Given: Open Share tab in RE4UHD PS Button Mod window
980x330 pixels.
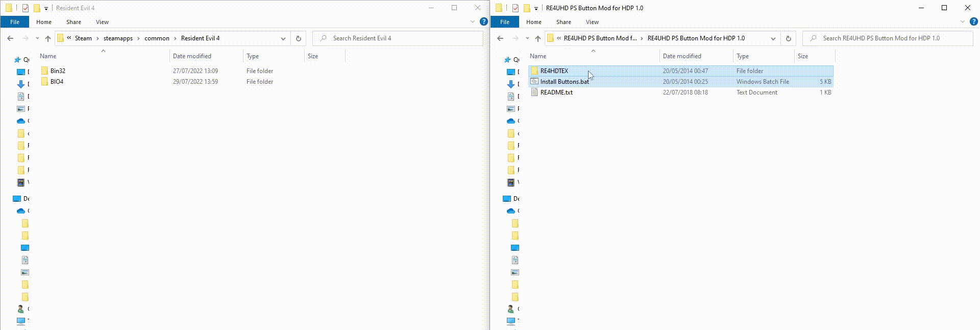Looking at the screenshot, I should [563, 22].
